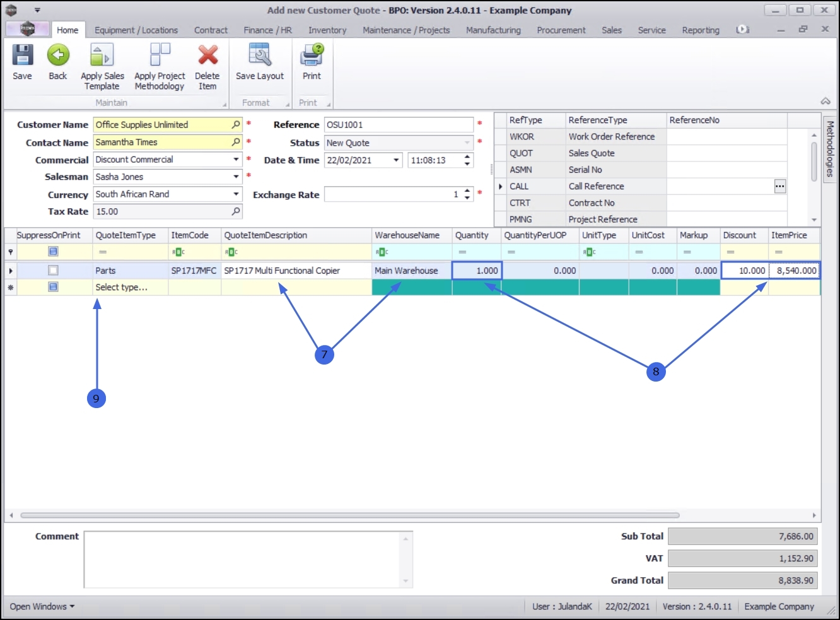Save the customer quote
The width and height of the screenshot is (840, 620).
tap(22, 62)
